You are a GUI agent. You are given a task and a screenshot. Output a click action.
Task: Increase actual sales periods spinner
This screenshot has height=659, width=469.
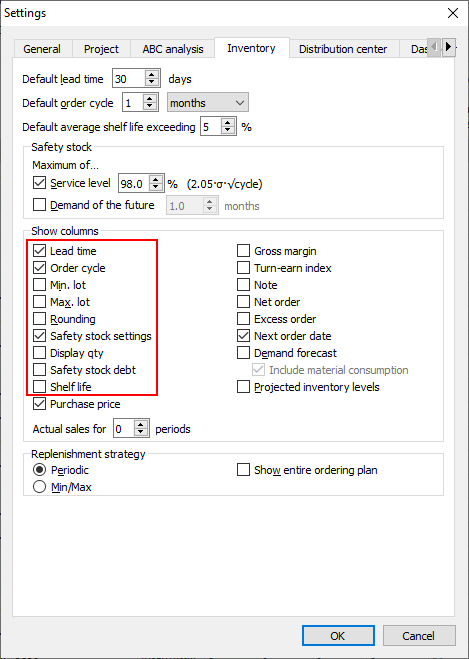[141, 424]
